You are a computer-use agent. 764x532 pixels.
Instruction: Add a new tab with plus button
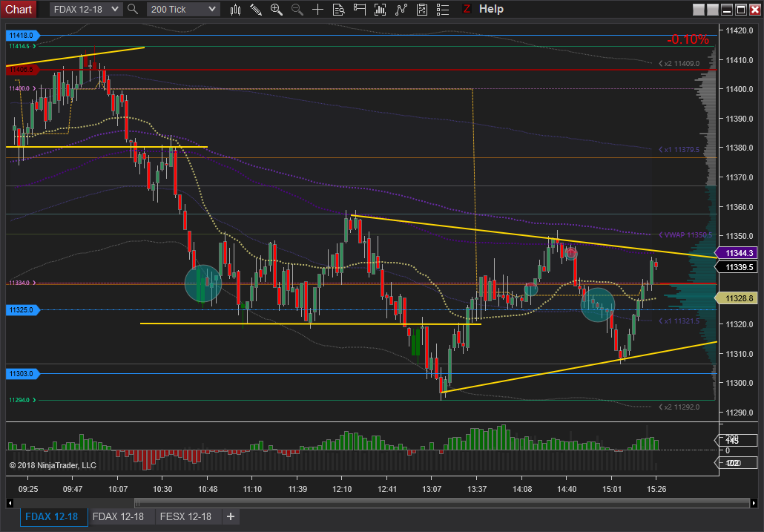point(231,516)
